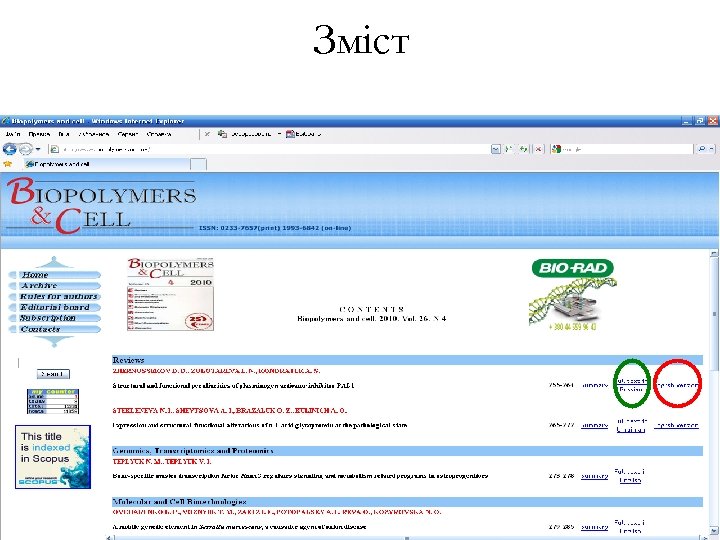Open English version link for first article
The height and width of the screenshot is (540, 720).
pos(677,385)
